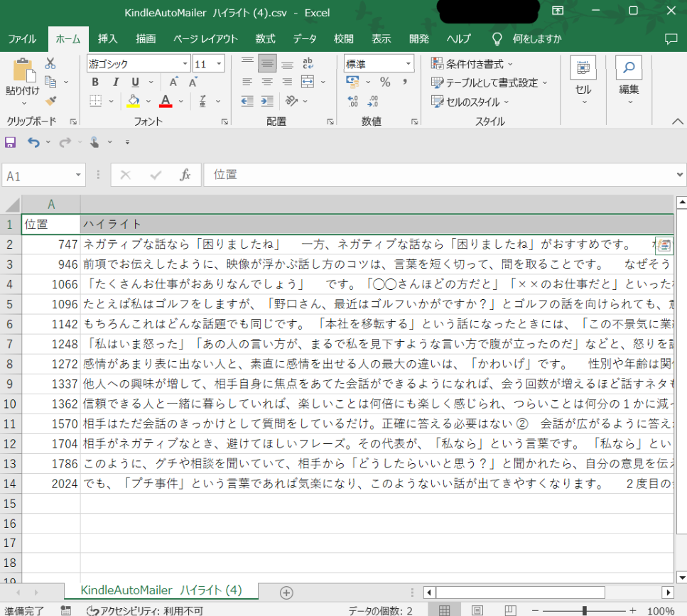Viewport: 687px width, 616px height.
Task: Add a new sheet with plus button
Action: 286,593
